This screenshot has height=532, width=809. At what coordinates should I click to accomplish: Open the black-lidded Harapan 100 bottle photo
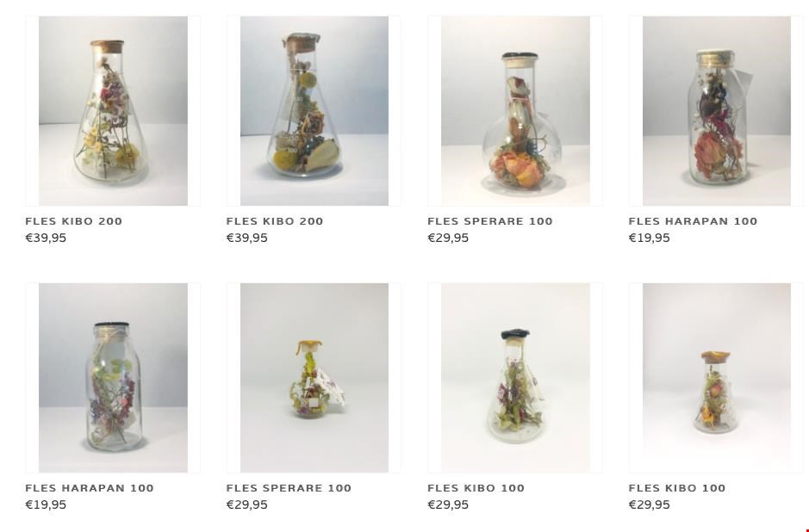(113, 378)
